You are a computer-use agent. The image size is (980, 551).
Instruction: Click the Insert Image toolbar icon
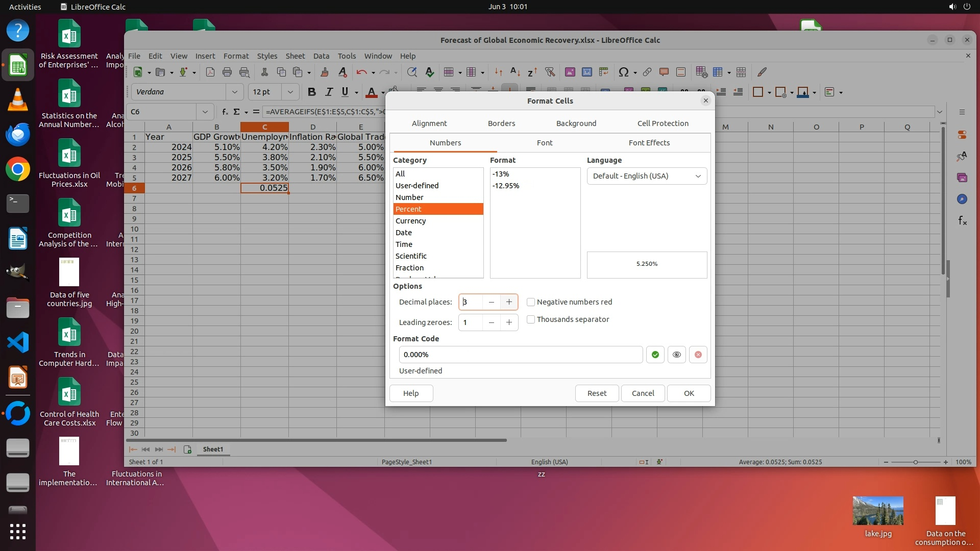570,72
